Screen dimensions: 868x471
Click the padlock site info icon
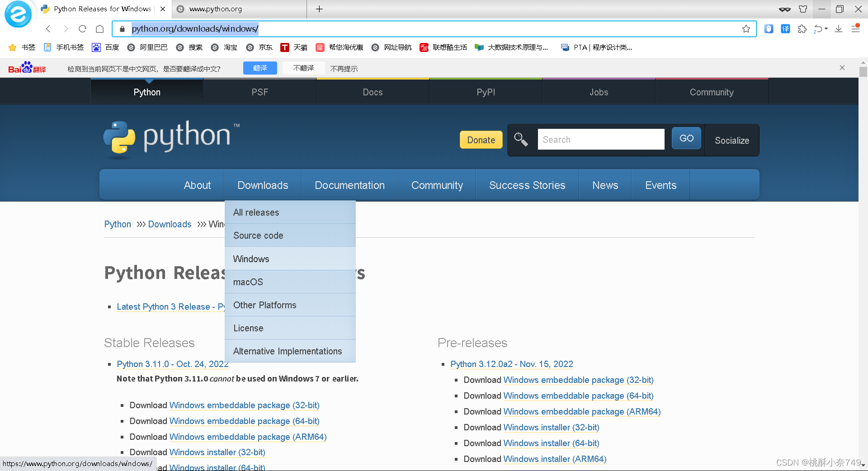click(122, 29)
